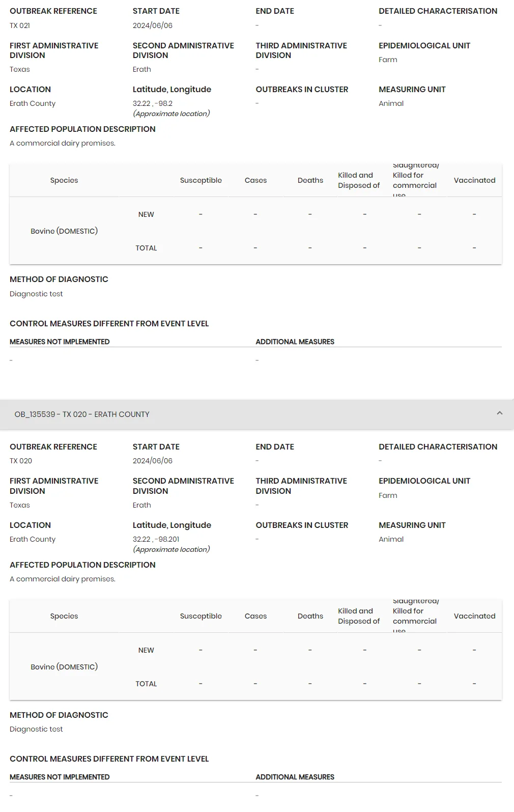Click the Cases column header in the TX 020 table
Screen dimensions: 514x812
pos(255,616)
